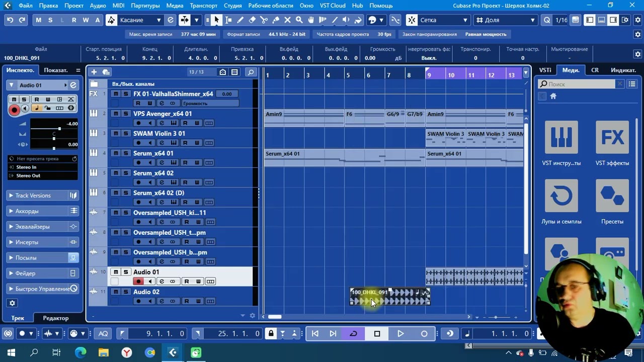Select the Glue tool

pyautogui.click(x=276, y=20)
